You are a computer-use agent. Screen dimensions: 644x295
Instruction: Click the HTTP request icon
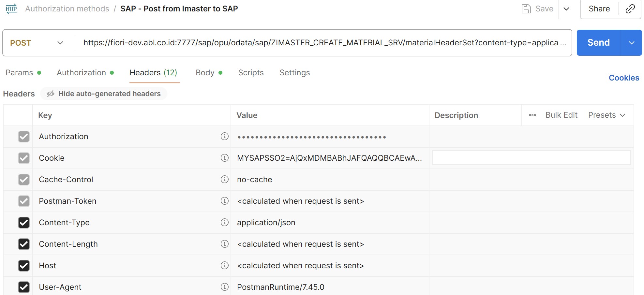pos(11,9)
